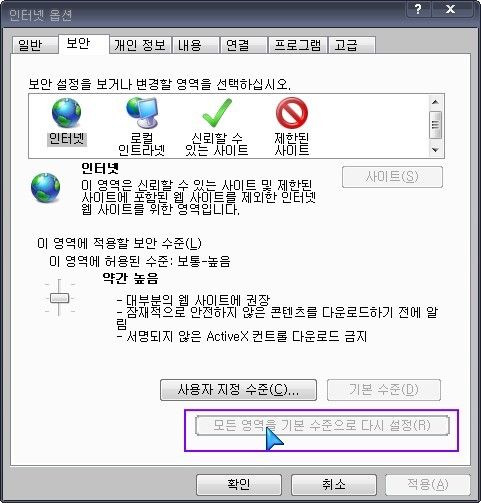Select the 신뢰할 수 있는 사이트 checkmark icon

point(217,113)
